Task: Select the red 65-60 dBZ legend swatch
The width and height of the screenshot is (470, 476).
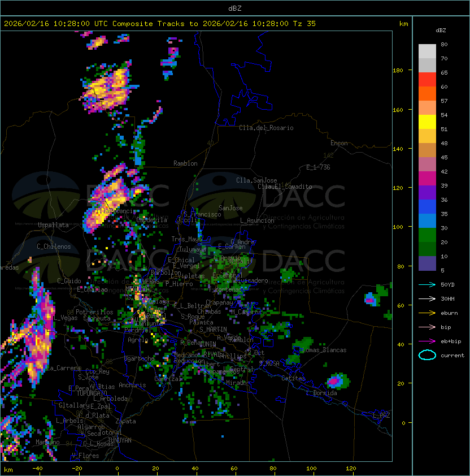Action: [427, 80]
